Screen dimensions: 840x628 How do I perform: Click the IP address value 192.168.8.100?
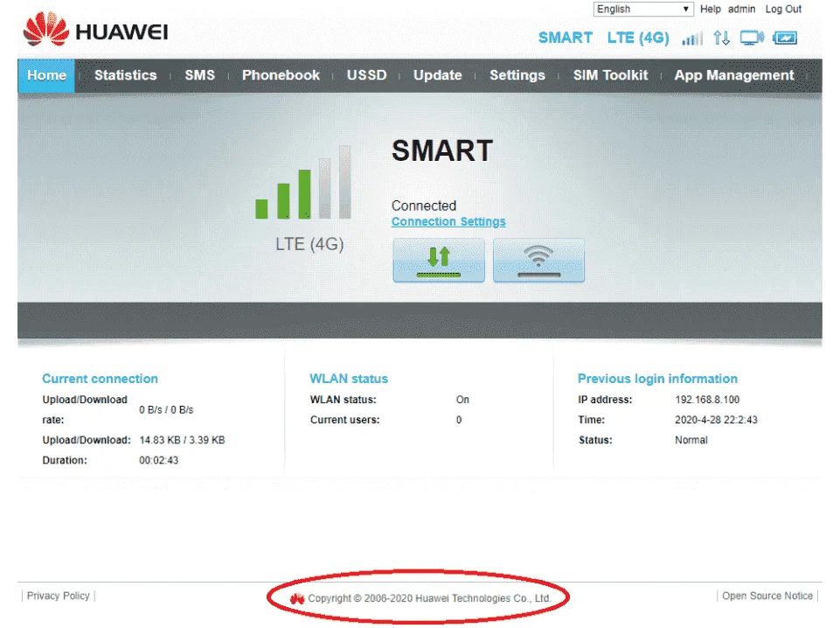click(x=707, y=400)
